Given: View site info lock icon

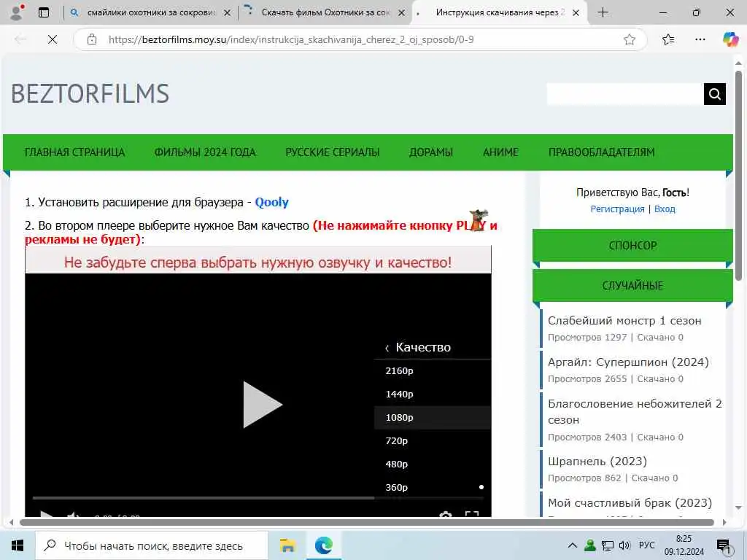Looking at the screenshot, I should pos(92,39).
